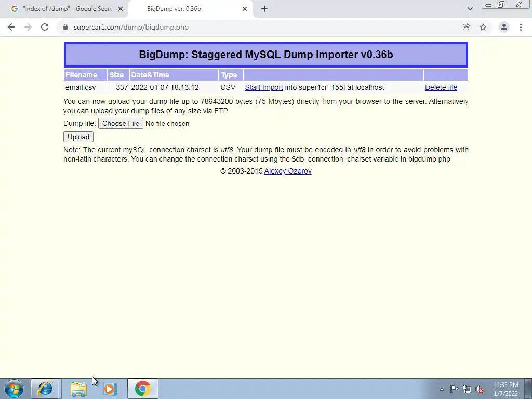Start Import of email.csv
The height and width of the screenshot is (399, 532).
(x=264, y=87)
